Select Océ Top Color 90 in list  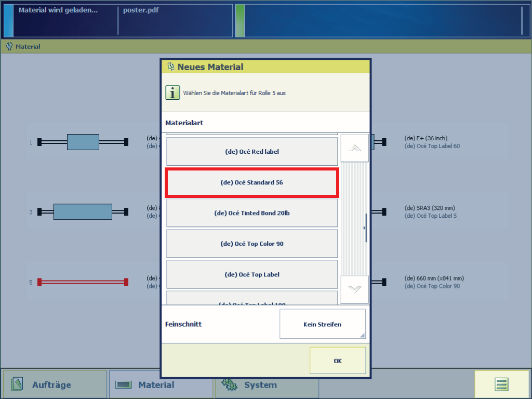pos(252,244)
